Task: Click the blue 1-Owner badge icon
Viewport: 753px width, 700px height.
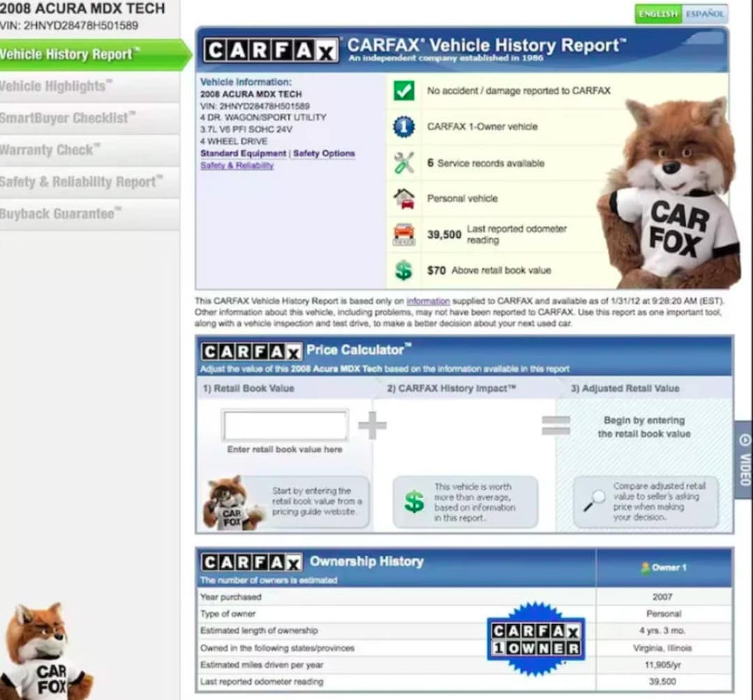Action: 404,127
